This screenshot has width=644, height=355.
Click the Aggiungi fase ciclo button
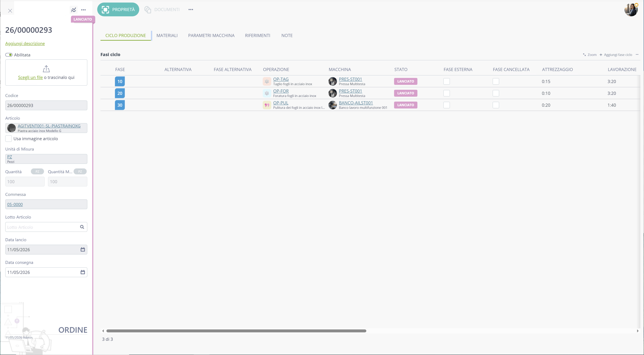pos(616,55)
